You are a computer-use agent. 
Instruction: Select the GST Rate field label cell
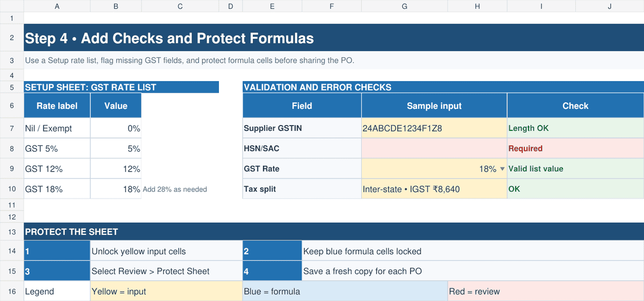tap(302, 169)
